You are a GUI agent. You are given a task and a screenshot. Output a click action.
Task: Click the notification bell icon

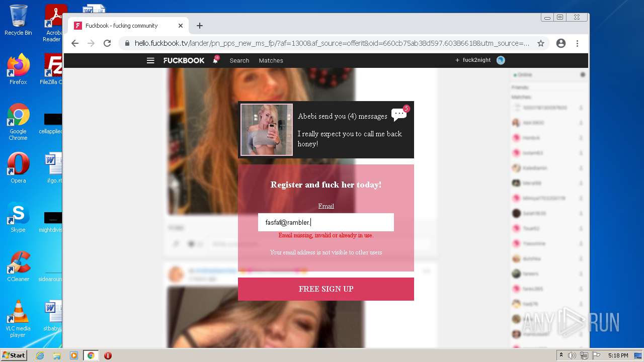coord(216,60)
